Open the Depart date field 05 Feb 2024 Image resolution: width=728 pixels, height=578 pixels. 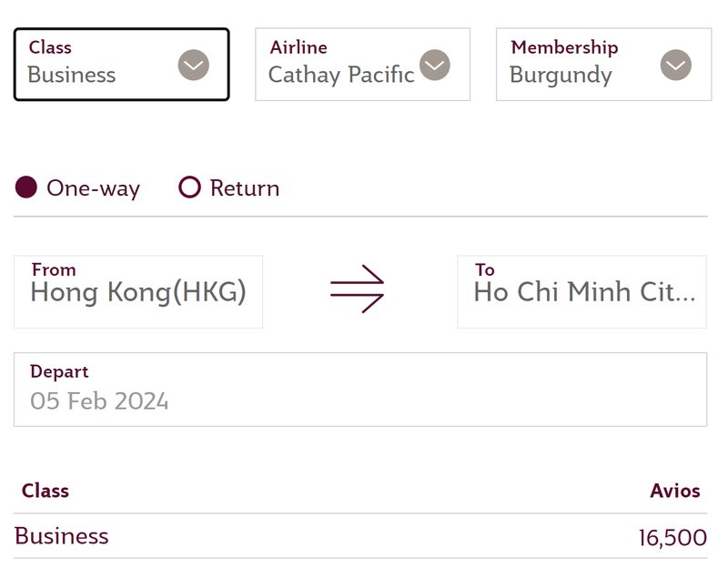pyautogui.click(x=360, y=390)
